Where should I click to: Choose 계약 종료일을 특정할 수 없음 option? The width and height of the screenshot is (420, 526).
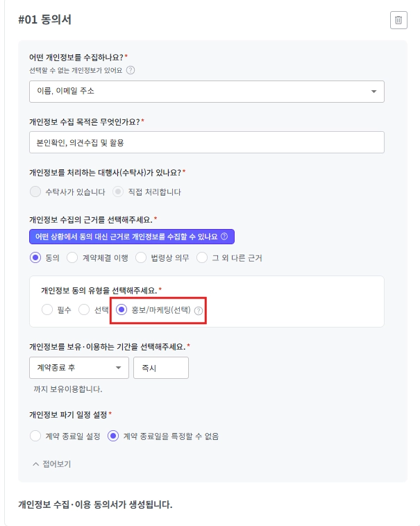coord(114,436)
